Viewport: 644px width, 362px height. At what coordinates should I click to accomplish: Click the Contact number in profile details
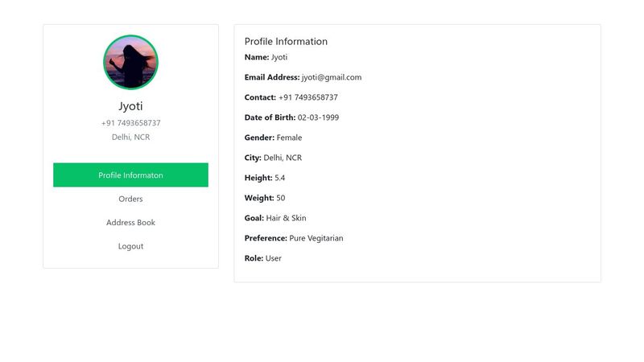pyautogui.click(x=308, y=97)
